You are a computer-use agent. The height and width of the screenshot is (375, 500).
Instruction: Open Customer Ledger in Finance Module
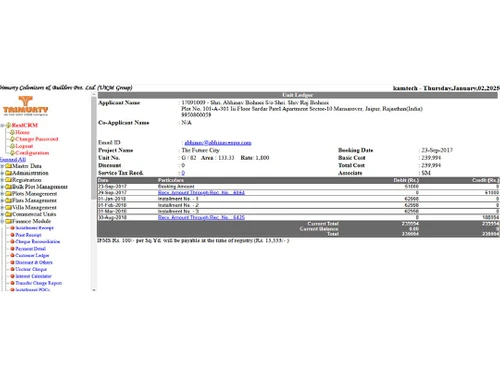[32, 255]
